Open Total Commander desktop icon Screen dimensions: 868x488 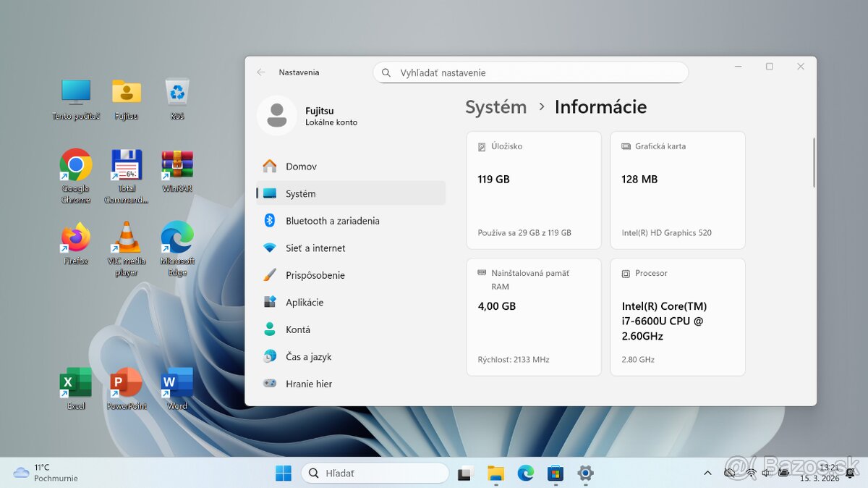(126, 171)
